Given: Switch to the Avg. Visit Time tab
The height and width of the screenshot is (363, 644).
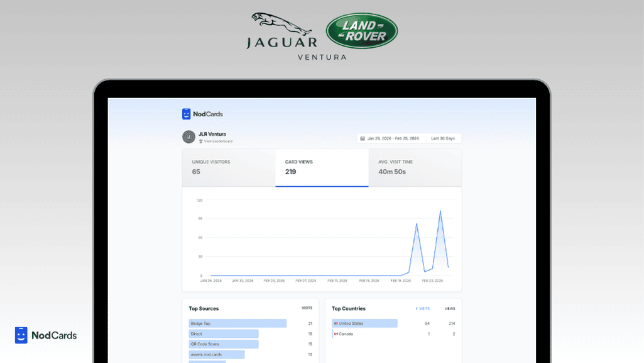Looking at the screenshot, I should (x=415, y=167).
